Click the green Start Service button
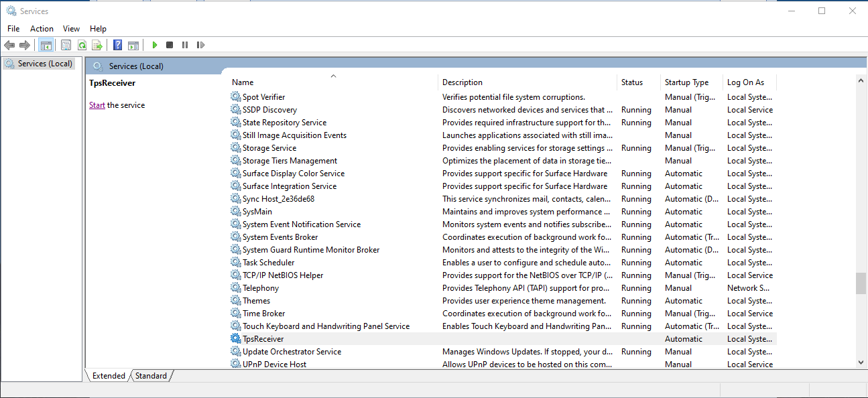The width and height of the screenshot is (868, 398). coord(155,45)
